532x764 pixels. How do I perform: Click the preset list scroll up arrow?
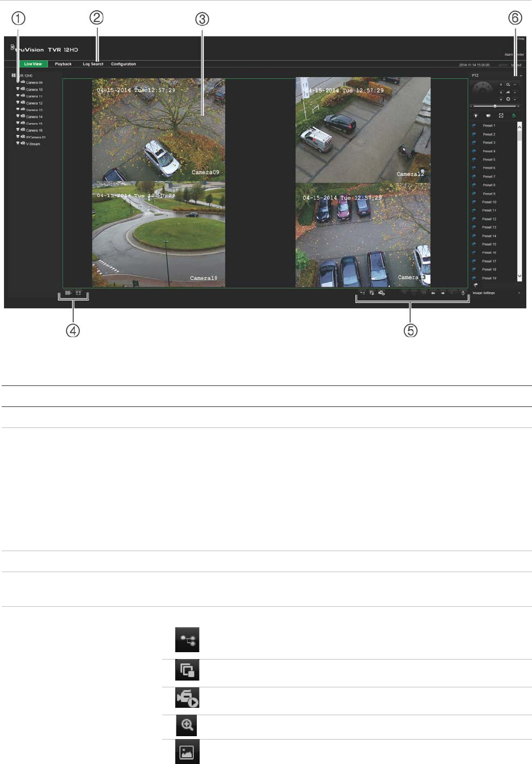coord(520,125)
